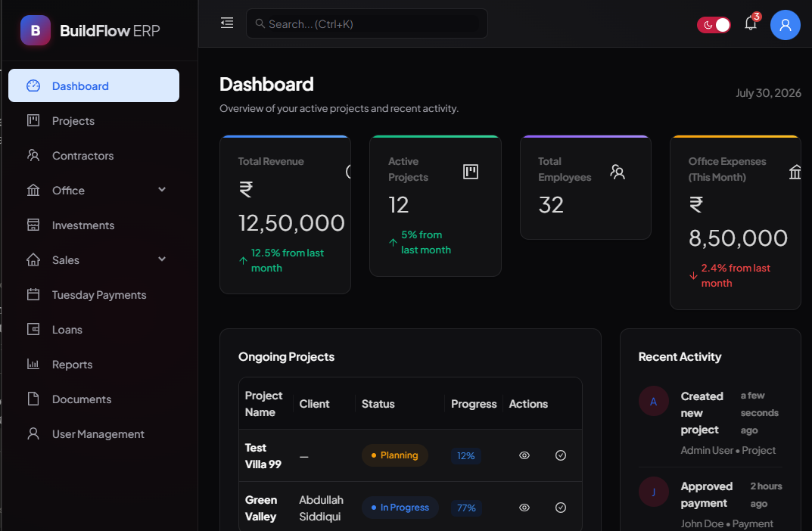Viewport: 812px width, 531px height.
Task: Click the Total Employees card people icon
Action: [x=618, y=172]
